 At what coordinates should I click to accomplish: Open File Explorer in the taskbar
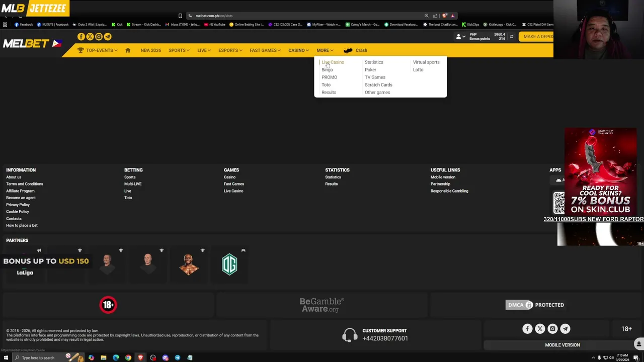tap(104, 357)
